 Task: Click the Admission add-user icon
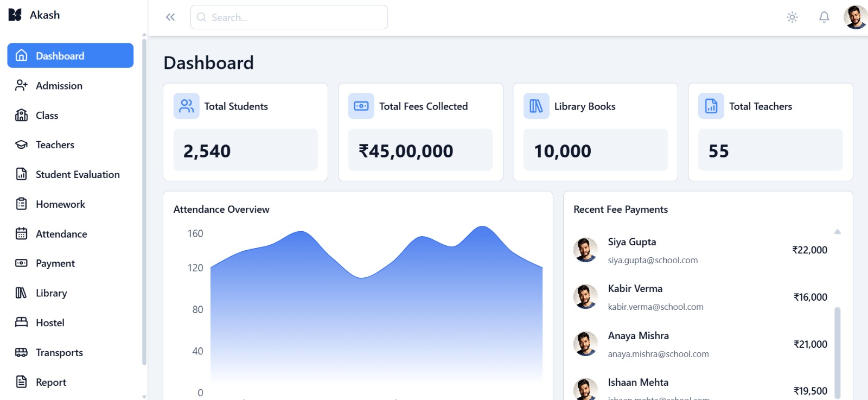pyautogui.click(x=22, y=85)
